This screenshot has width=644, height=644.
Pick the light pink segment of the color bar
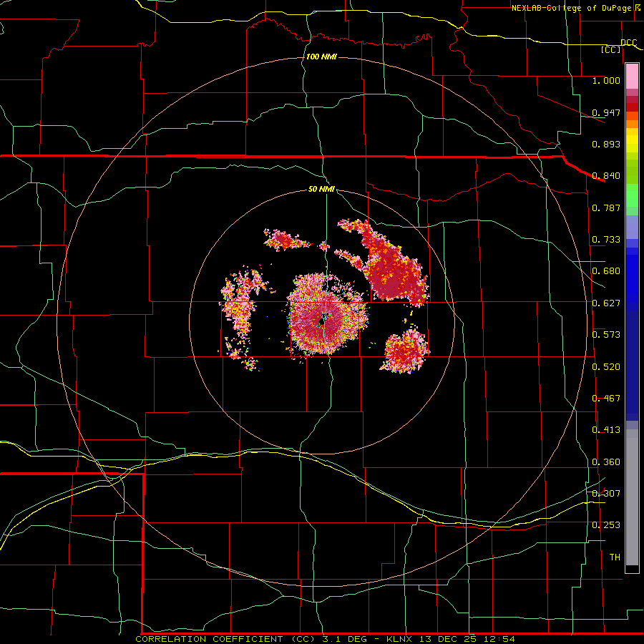pos(632,77)
